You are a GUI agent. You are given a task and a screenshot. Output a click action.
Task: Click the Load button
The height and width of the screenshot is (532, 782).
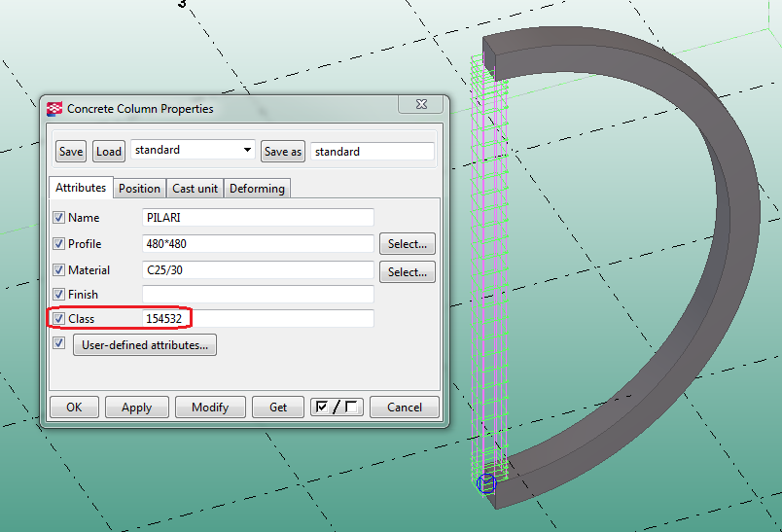(109, 152)
